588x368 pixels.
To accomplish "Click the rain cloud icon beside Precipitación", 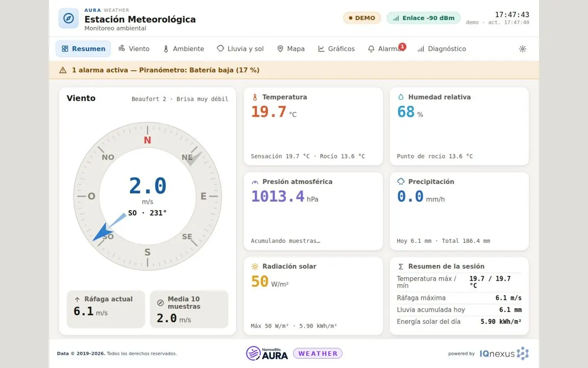I will point(401,182).
